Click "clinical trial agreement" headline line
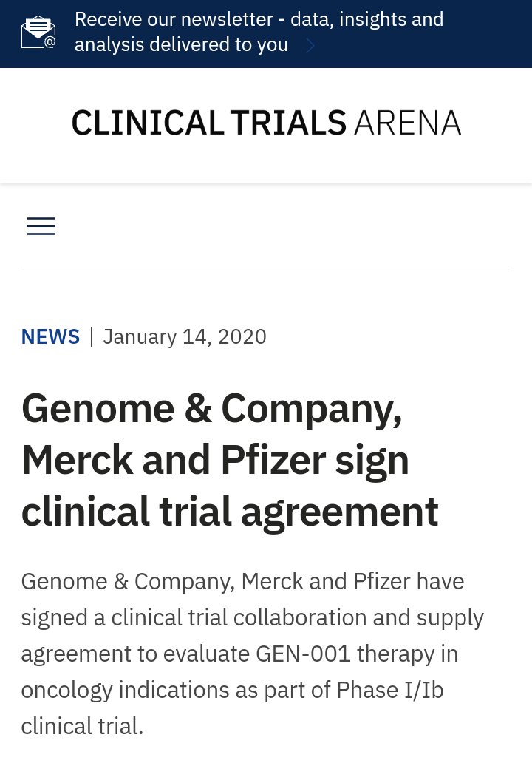The height and width of the screenshot is (763, 532). [229, 512]
